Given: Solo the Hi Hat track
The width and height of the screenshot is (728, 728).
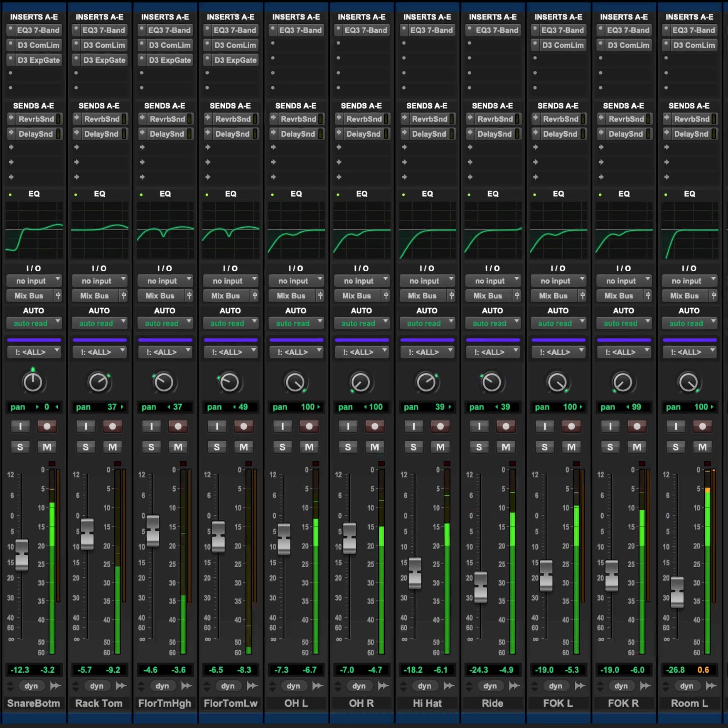Looking at the screenshot, I should click(x=413, y=447).
